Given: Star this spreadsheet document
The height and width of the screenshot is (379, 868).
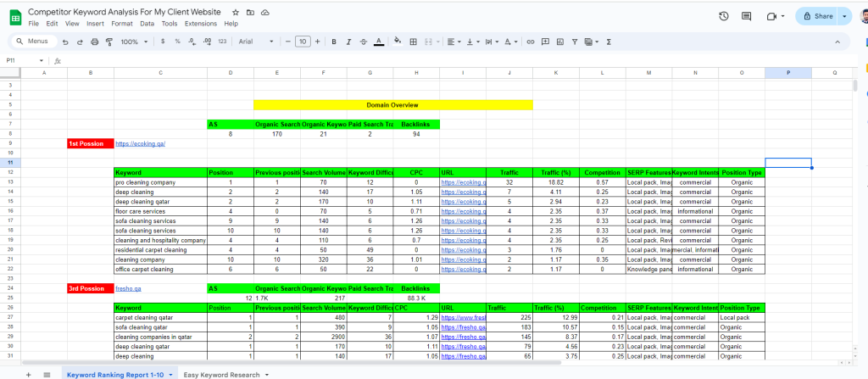Looking at the screenshot, I should (x=236, y=13).
